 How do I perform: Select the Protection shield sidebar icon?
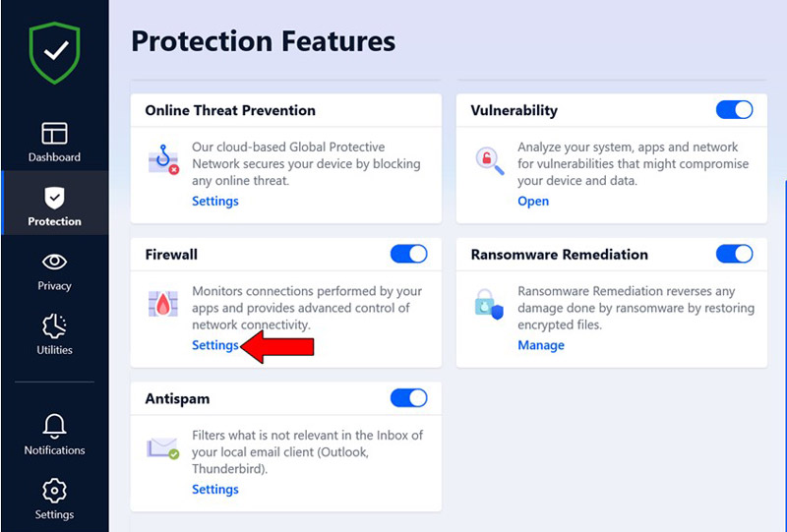(54, 198)
